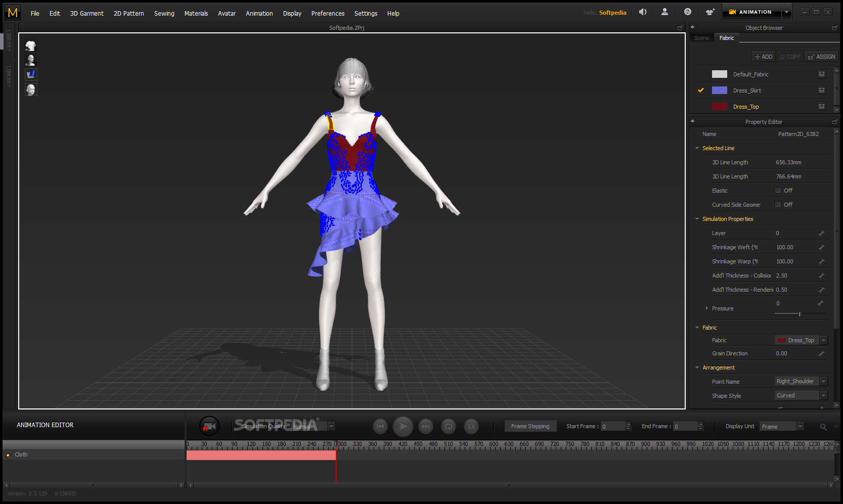Click the red Cloth timeline clip
The height and width of the screenshot is (504, 843).
[x=261, y=455]
